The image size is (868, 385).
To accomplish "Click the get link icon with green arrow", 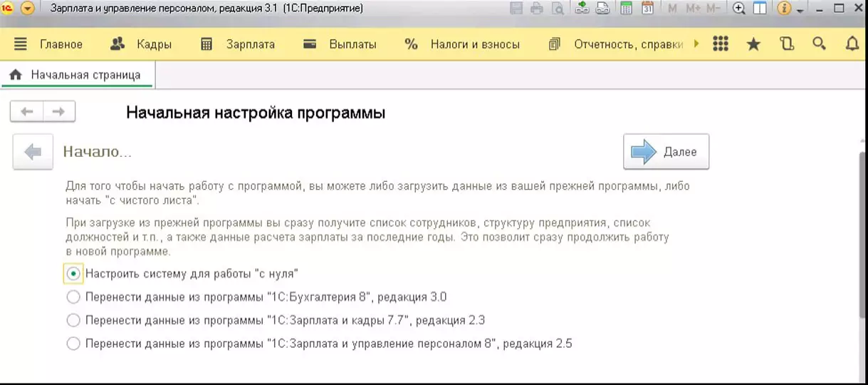I will (582, 9).
